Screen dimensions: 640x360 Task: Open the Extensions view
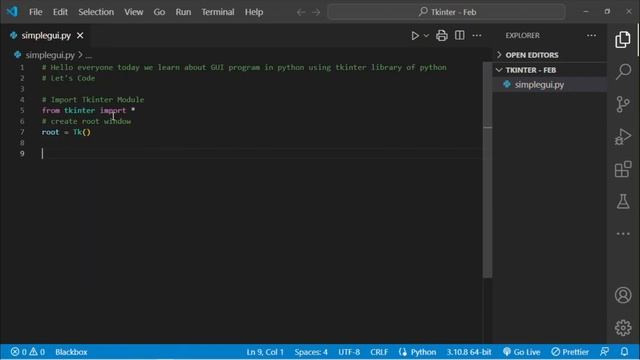point(623,169)
